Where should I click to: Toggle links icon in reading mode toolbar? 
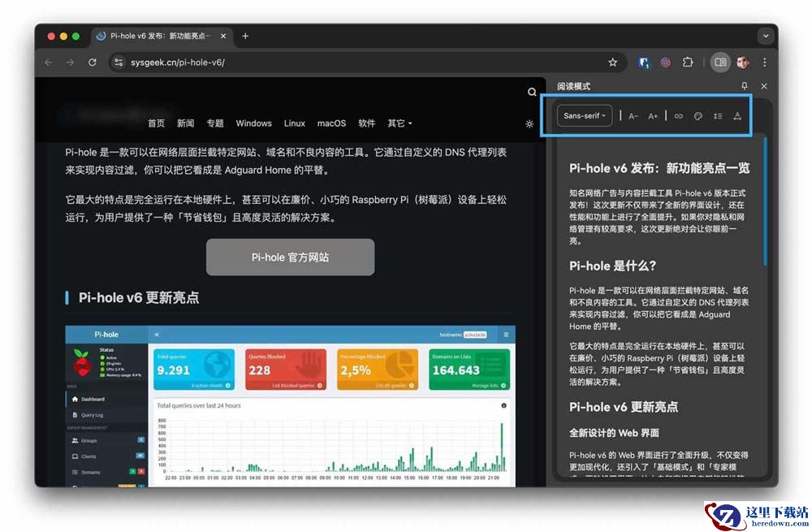point(678,116)
